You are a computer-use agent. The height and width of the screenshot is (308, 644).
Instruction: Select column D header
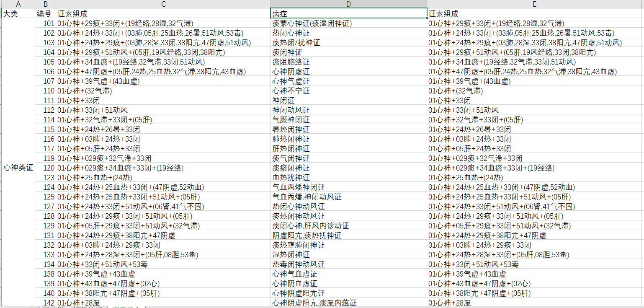coord(349,4)
